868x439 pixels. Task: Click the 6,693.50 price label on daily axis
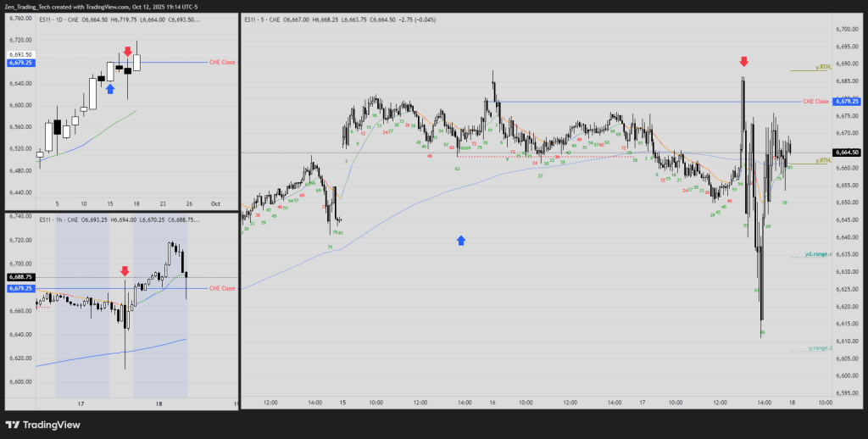point(19,54)
